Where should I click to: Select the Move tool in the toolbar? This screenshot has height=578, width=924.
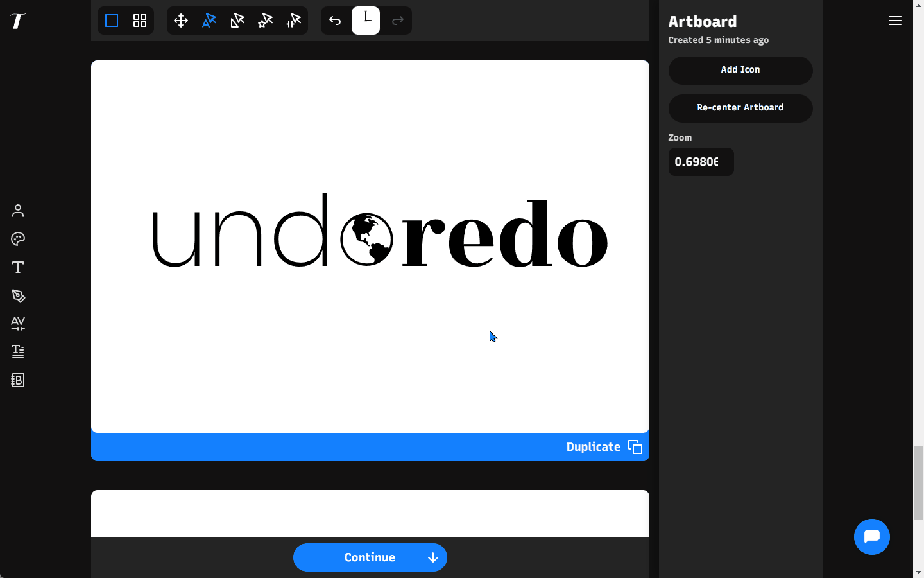point(181,21)
